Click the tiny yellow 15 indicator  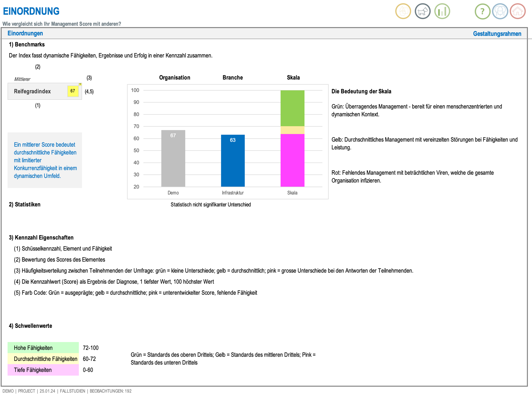[80, 84]
